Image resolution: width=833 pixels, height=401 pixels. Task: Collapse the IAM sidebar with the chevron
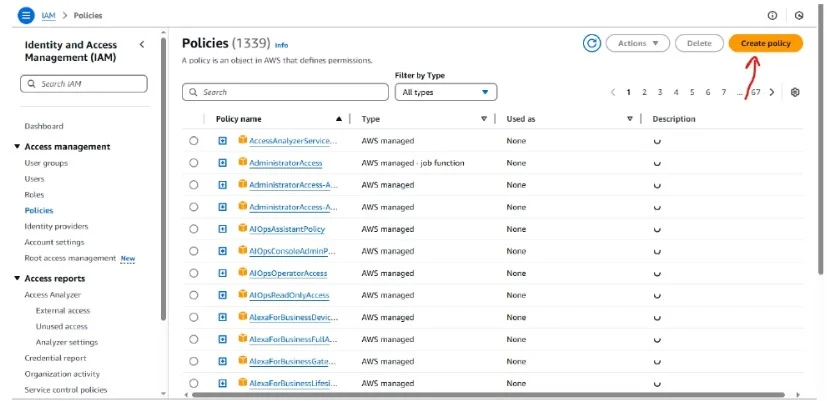141,45
